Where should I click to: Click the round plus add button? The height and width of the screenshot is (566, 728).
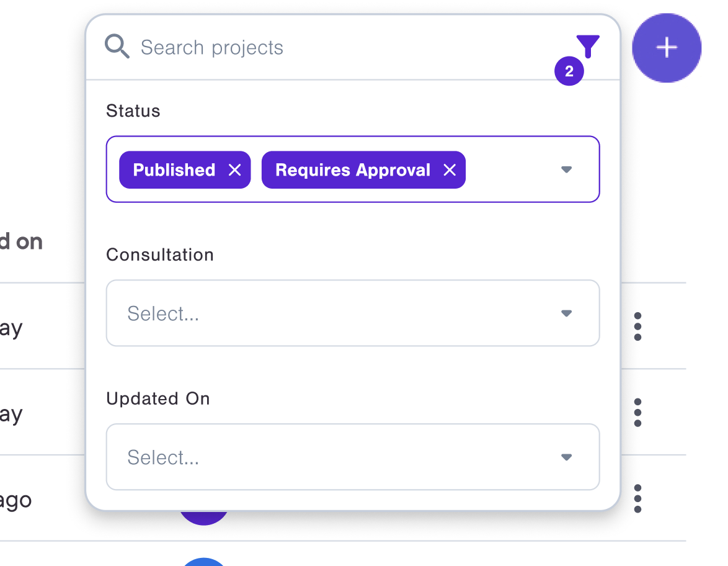667,48
